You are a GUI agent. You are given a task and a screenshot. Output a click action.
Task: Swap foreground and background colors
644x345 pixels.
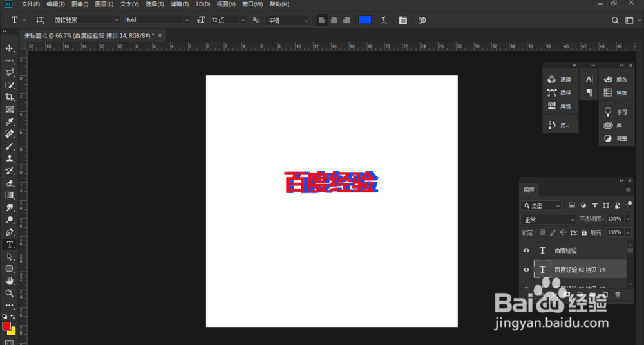[13, 317]
